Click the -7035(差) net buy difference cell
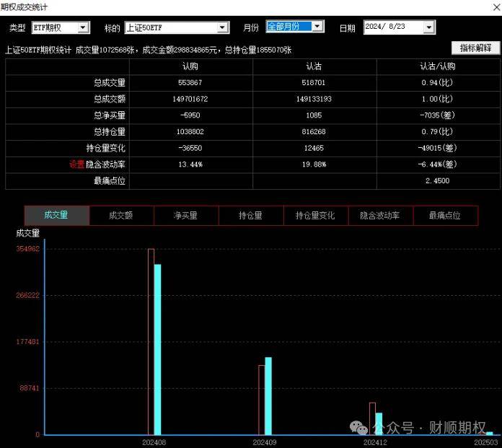Viewport: 502px width, 448px height. (x=437, y=115)
